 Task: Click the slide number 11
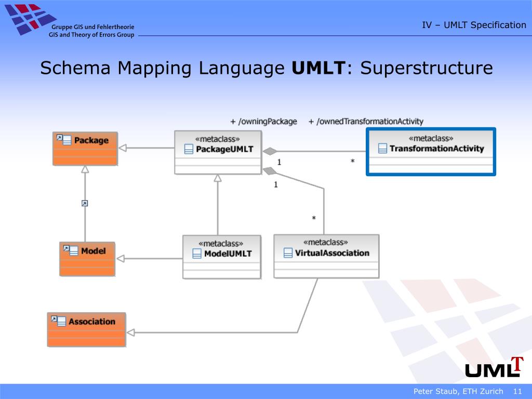coord(517,391)
